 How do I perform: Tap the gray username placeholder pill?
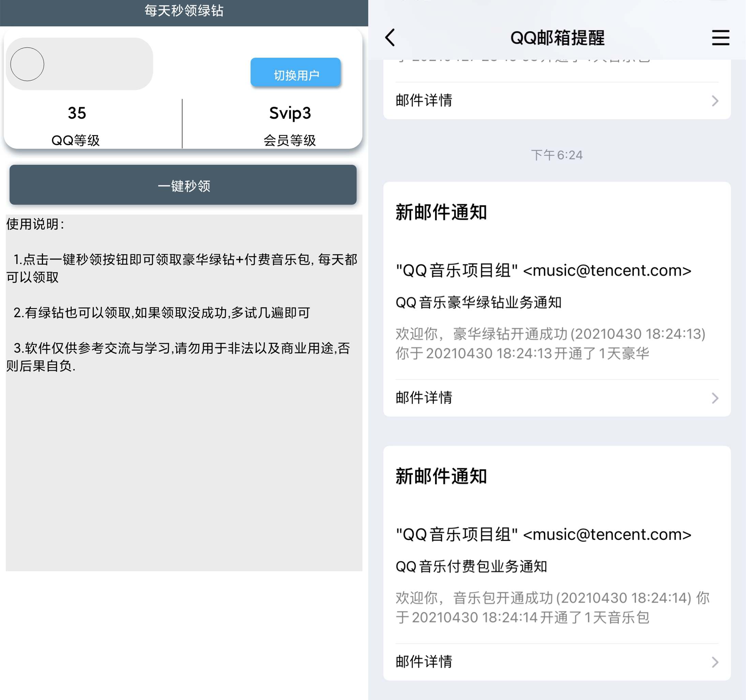click(98, 64)
